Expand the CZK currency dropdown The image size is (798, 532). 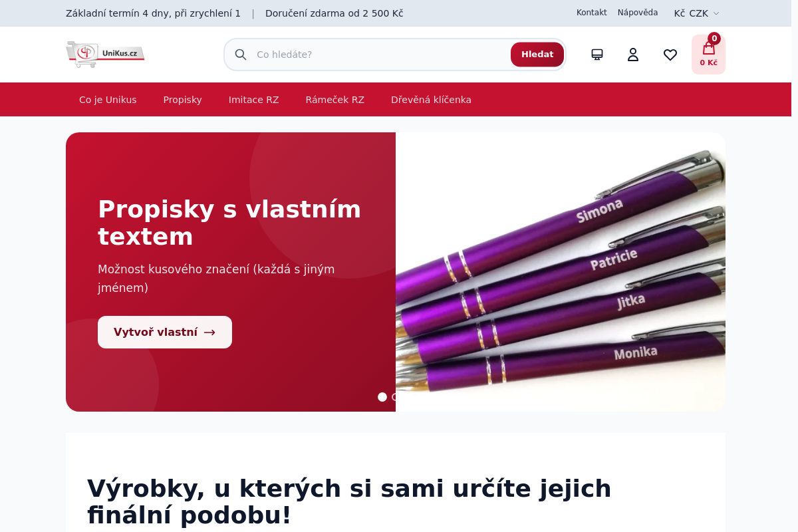[x=696, y=13]
